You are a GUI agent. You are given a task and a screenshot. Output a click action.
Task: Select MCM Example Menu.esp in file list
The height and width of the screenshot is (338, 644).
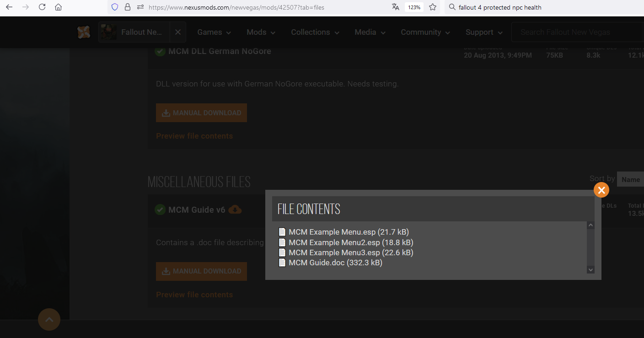tap(349, 232)
